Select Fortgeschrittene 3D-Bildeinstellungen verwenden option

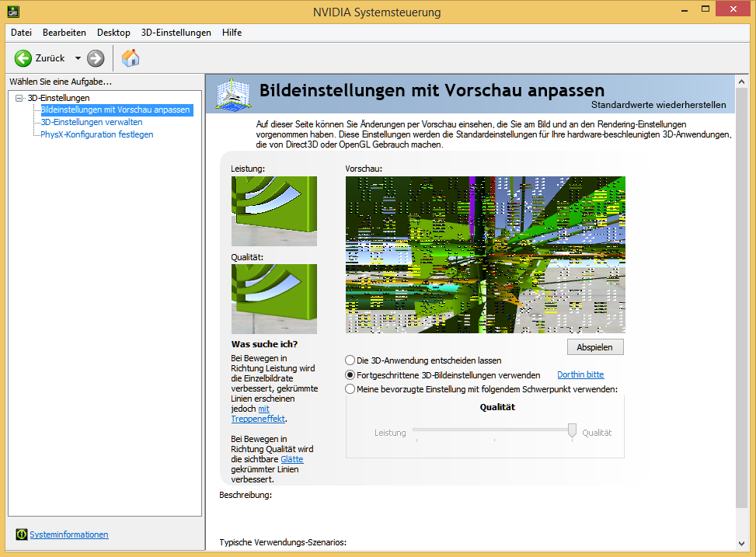click(443, 374)
